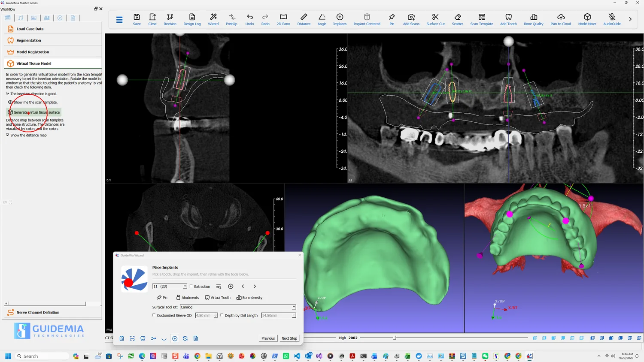Click the Revision toolbar icon
This screenshot has width=644, height=362.
[170, 19]
